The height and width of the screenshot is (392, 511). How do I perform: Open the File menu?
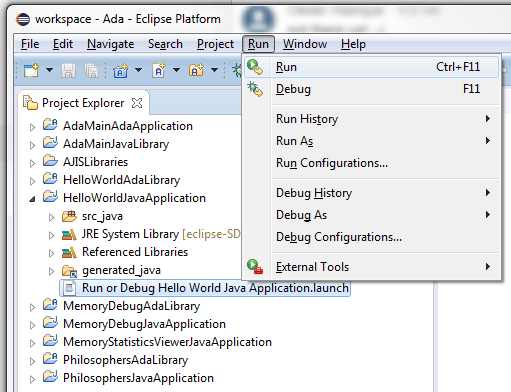coord(30,44)
